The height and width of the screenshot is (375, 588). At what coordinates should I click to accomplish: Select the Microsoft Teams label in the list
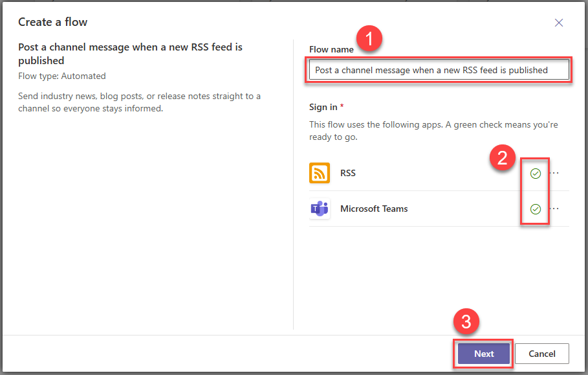tap(374, 209)
